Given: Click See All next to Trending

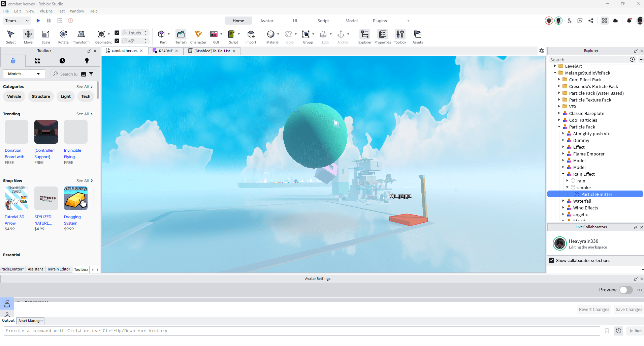Looking at the screenshot, I should pyautogui.click(x=85, y=114).
